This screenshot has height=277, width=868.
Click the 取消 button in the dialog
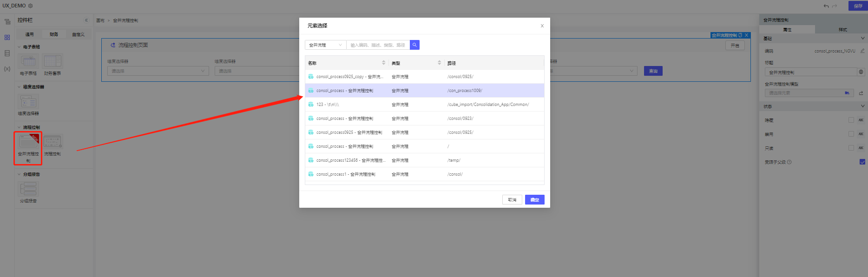(512, 200)
